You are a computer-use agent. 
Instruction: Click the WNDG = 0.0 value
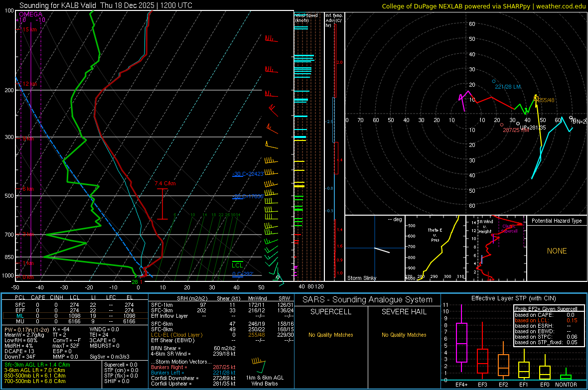[104, 329]
